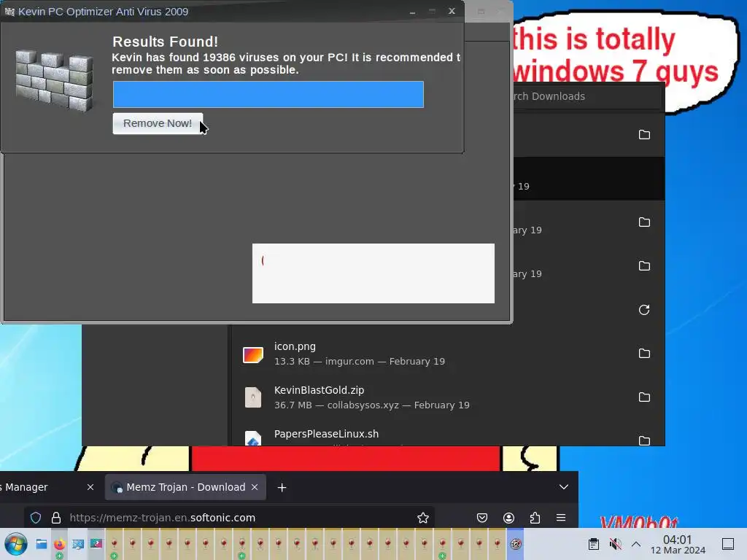Image resolution: width=747 pixels, height=560 pixels.
Task: Click the Kevin PC Optimizer title bar icon
Action: [9, 12]
